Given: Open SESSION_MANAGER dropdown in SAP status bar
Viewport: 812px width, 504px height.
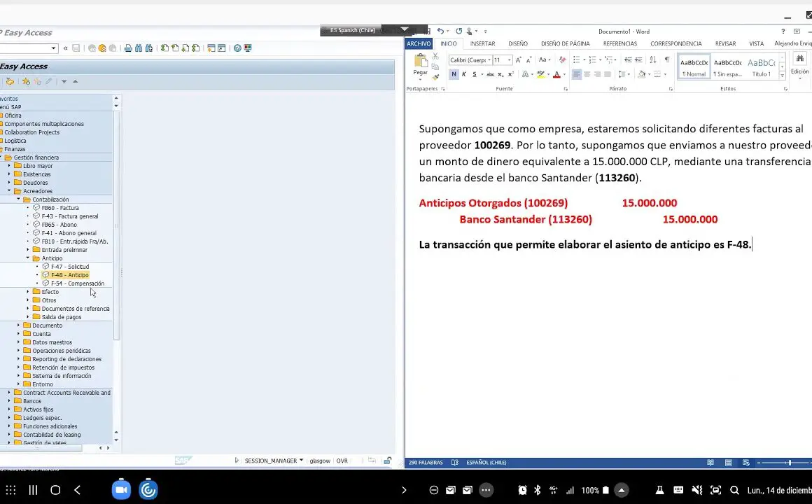Looking at the screenshot, I should pyautogui.click(x=302, y=461).
